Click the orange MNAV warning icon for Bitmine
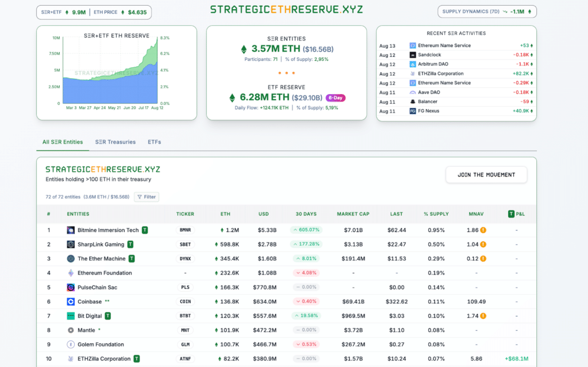588x367 pixels. [x=483, y=230]
